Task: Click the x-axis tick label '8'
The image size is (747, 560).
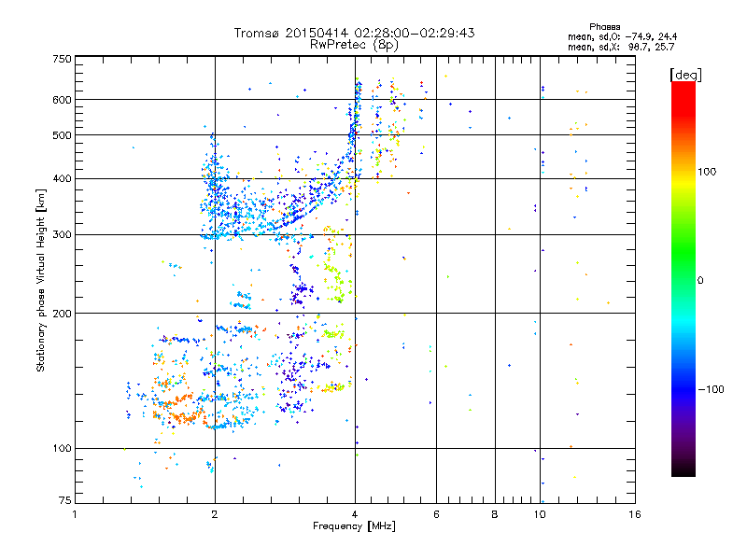Action: coord(495,514)
